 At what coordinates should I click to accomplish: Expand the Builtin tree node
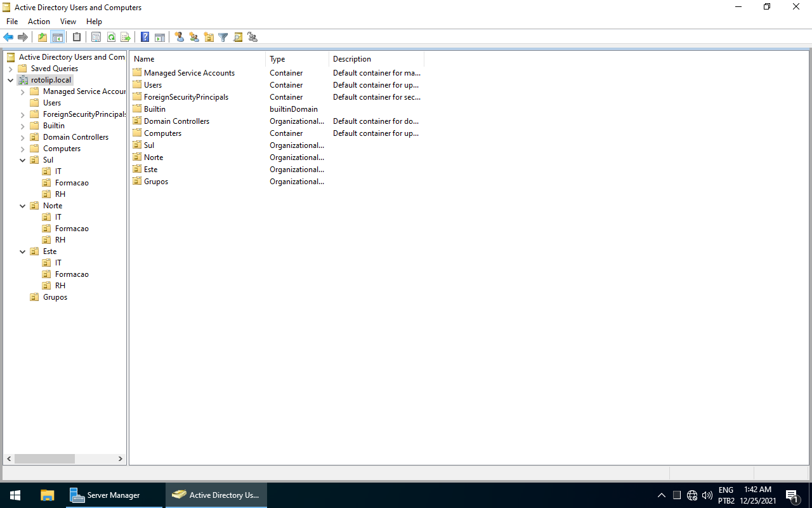click(23, 126)
